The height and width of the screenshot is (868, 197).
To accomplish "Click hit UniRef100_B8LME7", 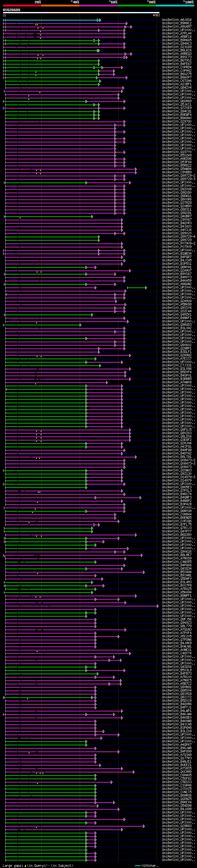I will [177, 555].
